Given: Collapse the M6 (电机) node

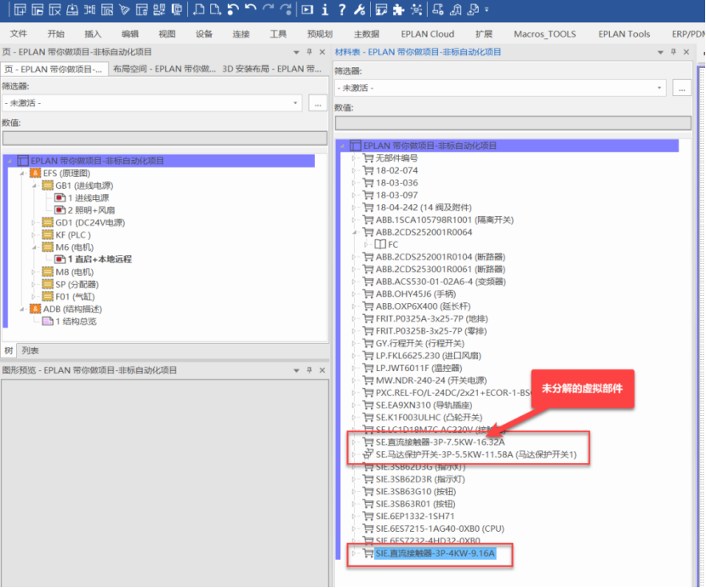Looking at the screenshot, I should [34, 248].
